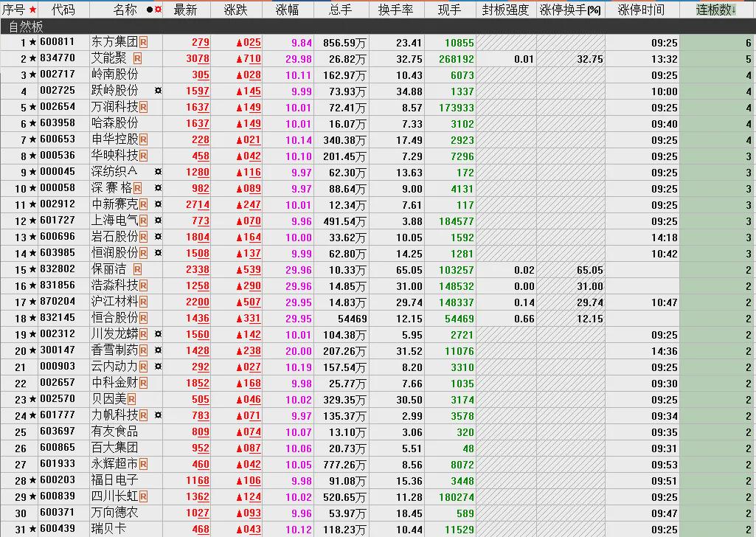Click the 856.59万 total volume value

click(x=344, y=44)
